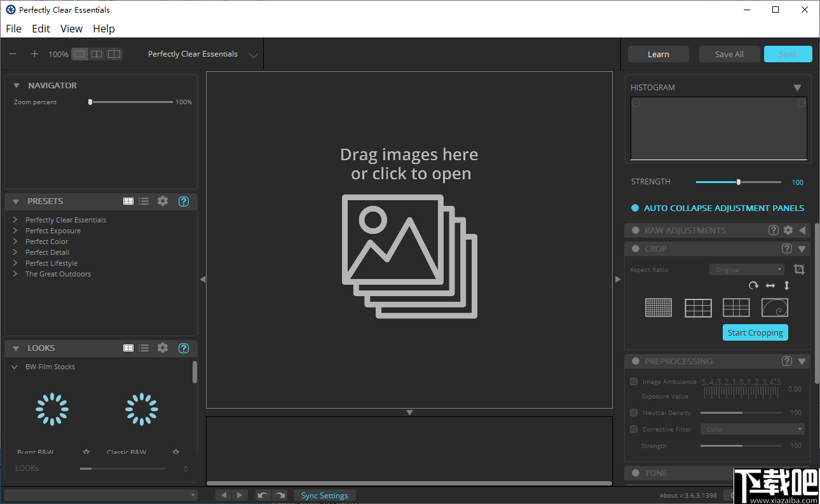Expand the Raw Adjustments panel
This screenshot has width=820, height=504.
click(x=802, y=230)
